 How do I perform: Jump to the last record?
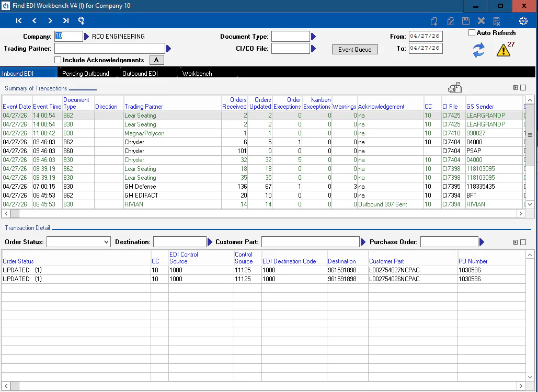pos(66,20)
